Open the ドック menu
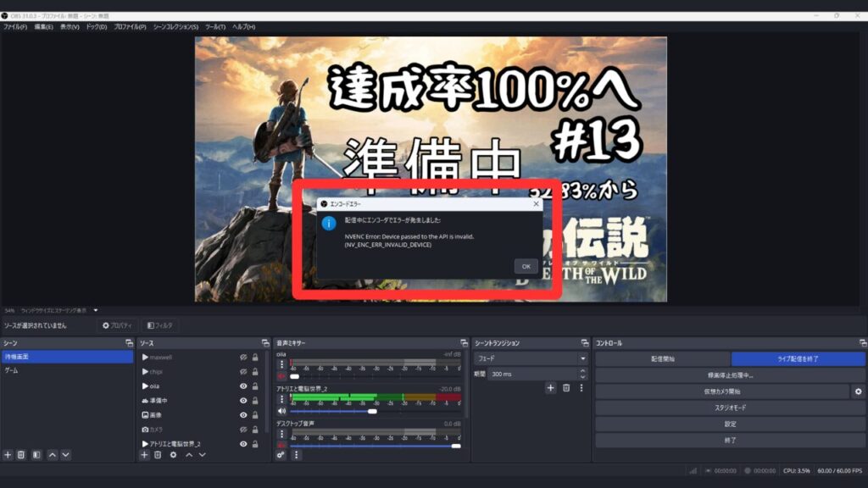The image size is (868, 488). [97, 26]
